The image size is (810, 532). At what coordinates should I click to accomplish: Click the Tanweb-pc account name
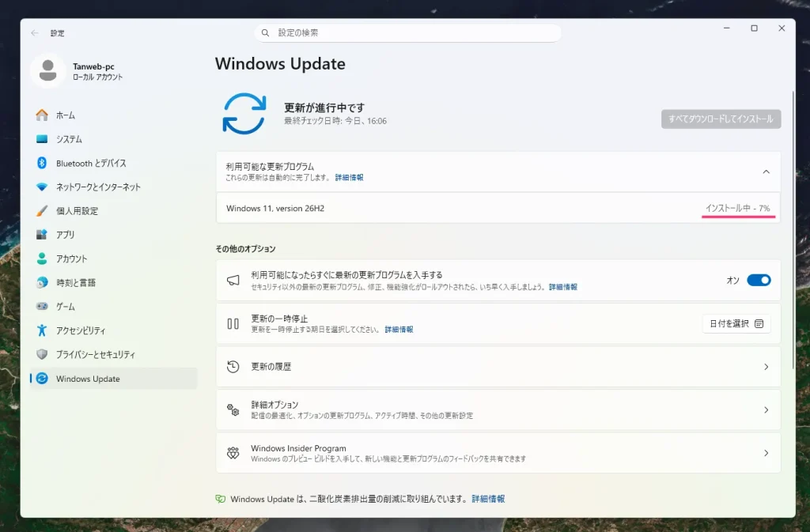(93, 66)
